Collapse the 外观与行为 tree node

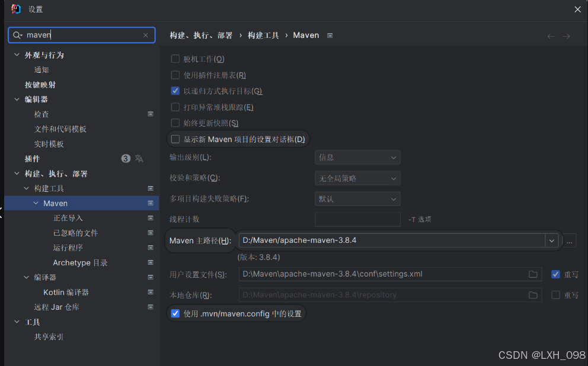(x=17, y=54)
